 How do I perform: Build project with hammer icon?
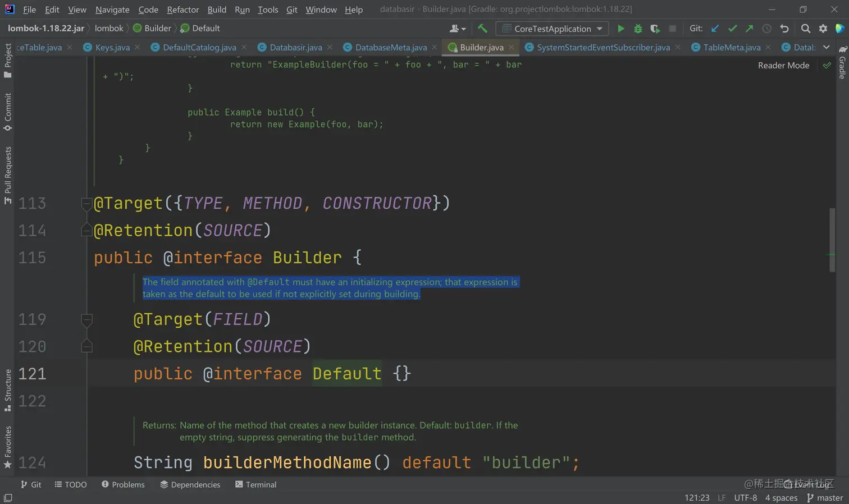pyautogui.click(x=482, y=29)
